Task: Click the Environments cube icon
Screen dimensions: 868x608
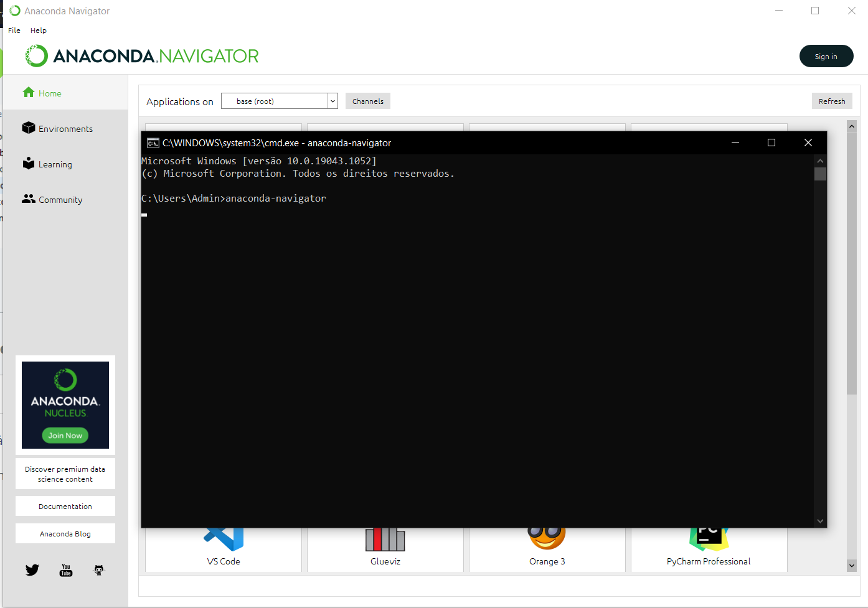Action: 29,128
